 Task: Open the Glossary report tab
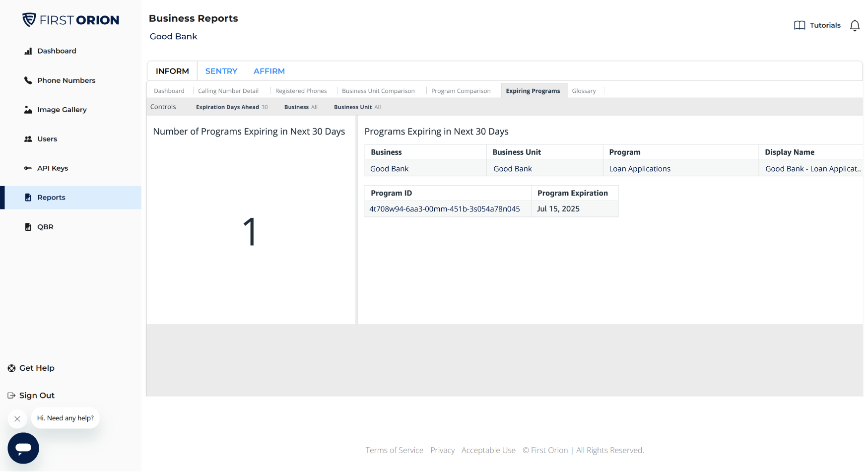pyautogui.click(x=584, y=90)
